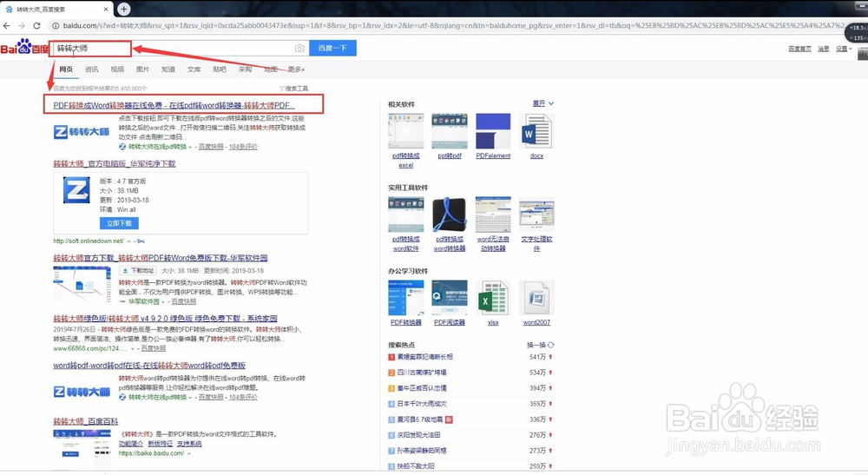Click the 立即下载 download button

pos(119,223)
